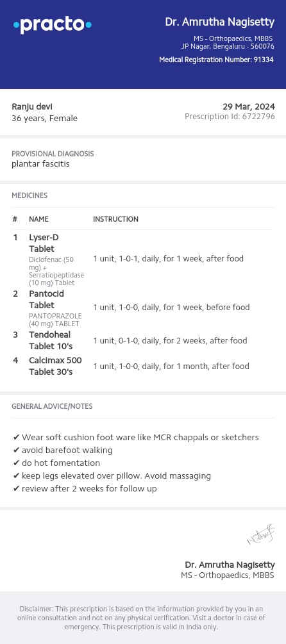Viewport: 286px width, 644px height.
Task: Select plantar fascitis diagnosis text
Action: (40, 164)
